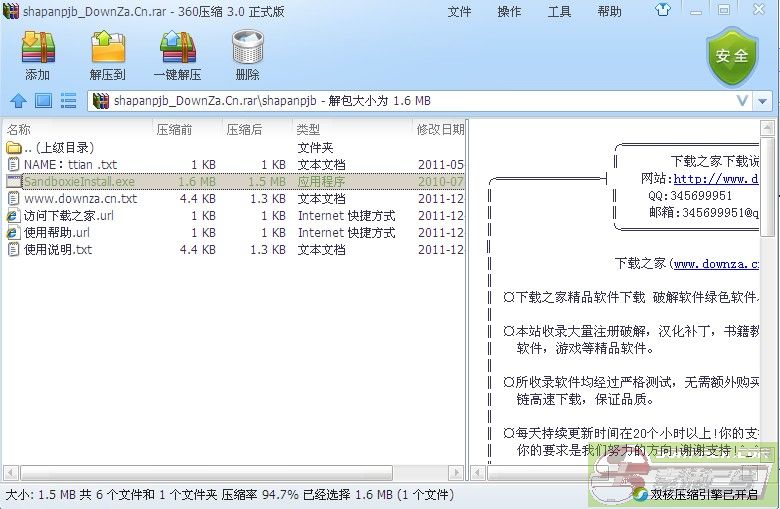
Task: Open the 帮助 (Help) menu
Action: (609, 12)
